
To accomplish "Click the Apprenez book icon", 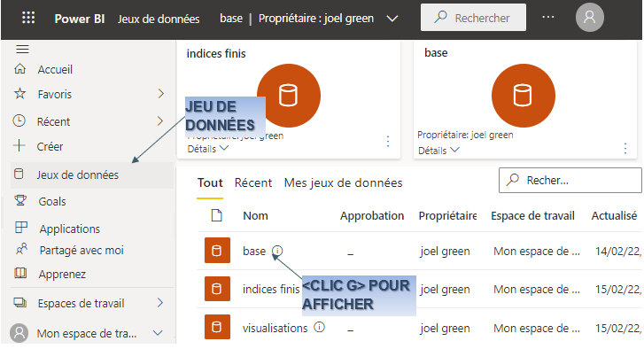I will tap(20, 273).
